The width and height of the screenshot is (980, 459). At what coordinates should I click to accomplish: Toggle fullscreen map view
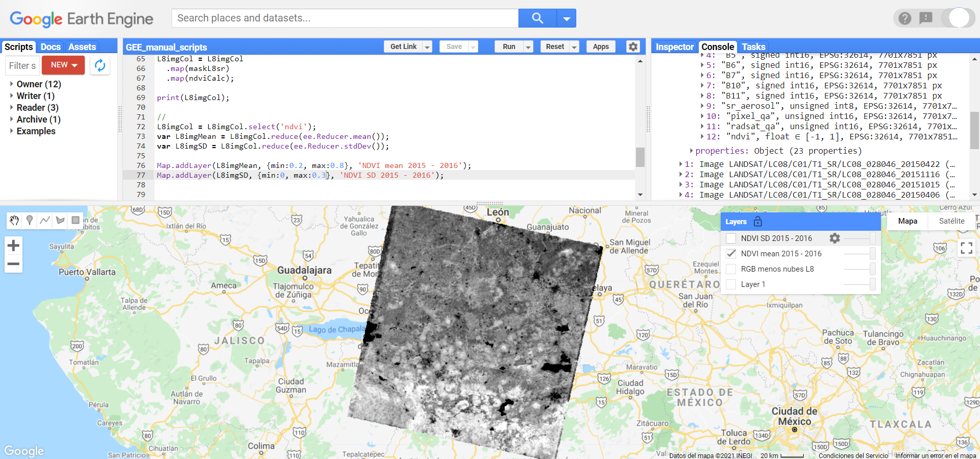click(x=966, y=248)
